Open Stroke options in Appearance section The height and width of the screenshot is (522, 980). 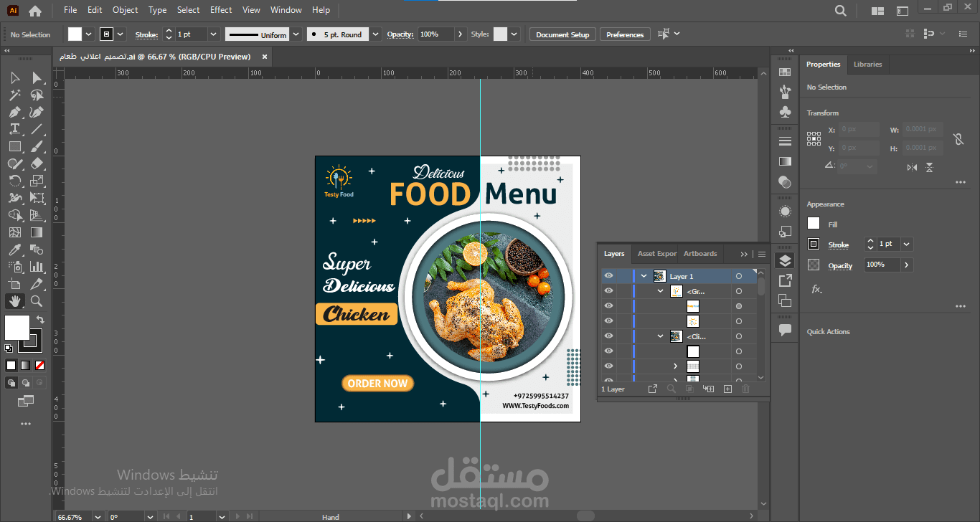point(838,245)
